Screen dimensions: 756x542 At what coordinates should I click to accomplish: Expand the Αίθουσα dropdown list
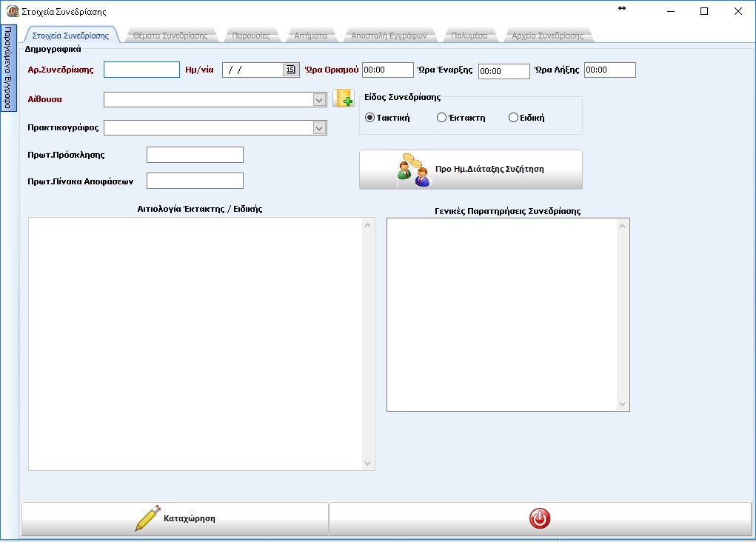click(319, 100)
